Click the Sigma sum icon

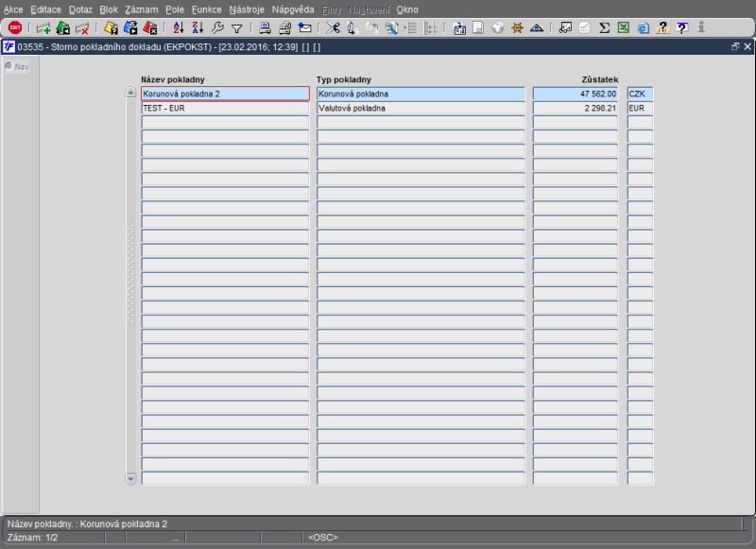pos(604,28)
